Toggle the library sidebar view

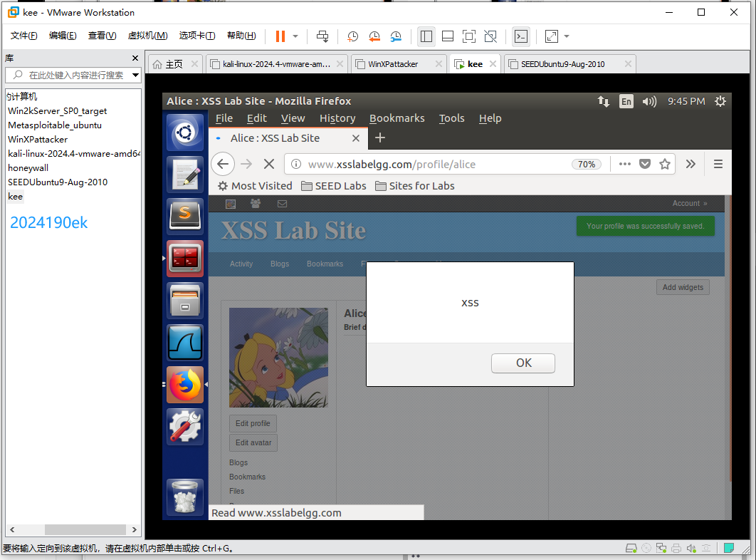426,36
